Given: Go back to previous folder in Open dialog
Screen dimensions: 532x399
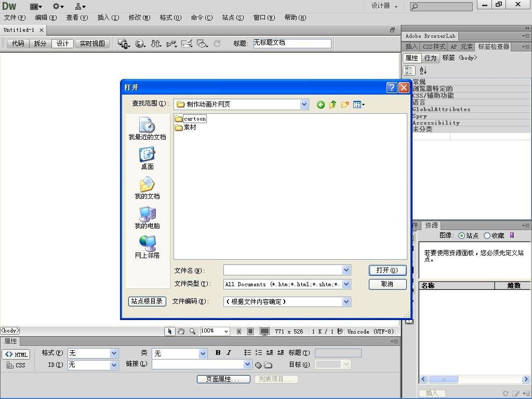Looking at the screenshot, I should (321, 105).
